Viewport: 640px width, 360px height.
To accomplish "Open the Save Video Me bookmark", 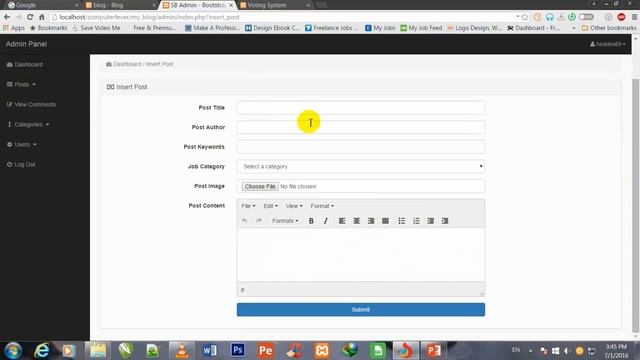I will [x=96, y=28].
